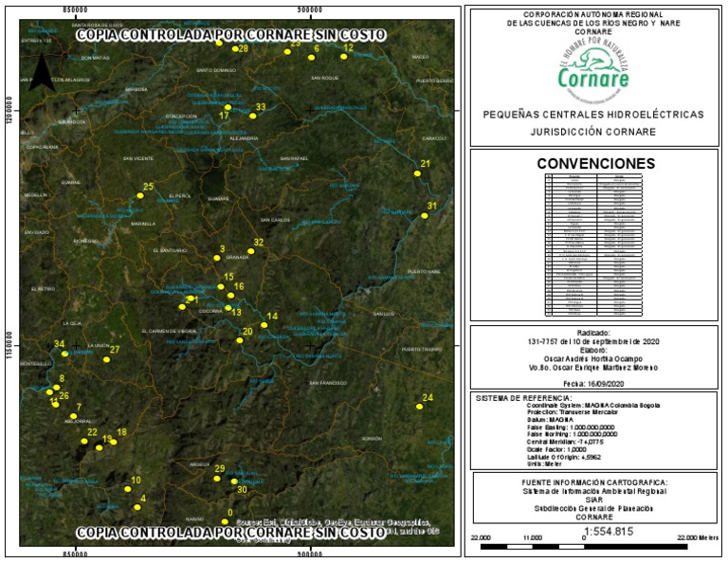This screenshot has width=728, height=563.
Task: Click yellow marker 3 beside Granada
Action: (217, 258)
